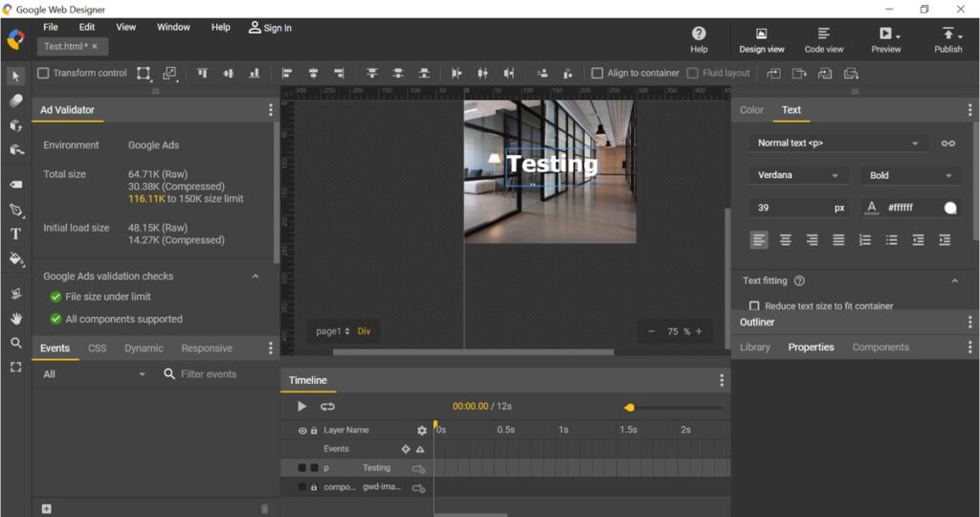Switch to the Color tab

pos(751,110)
